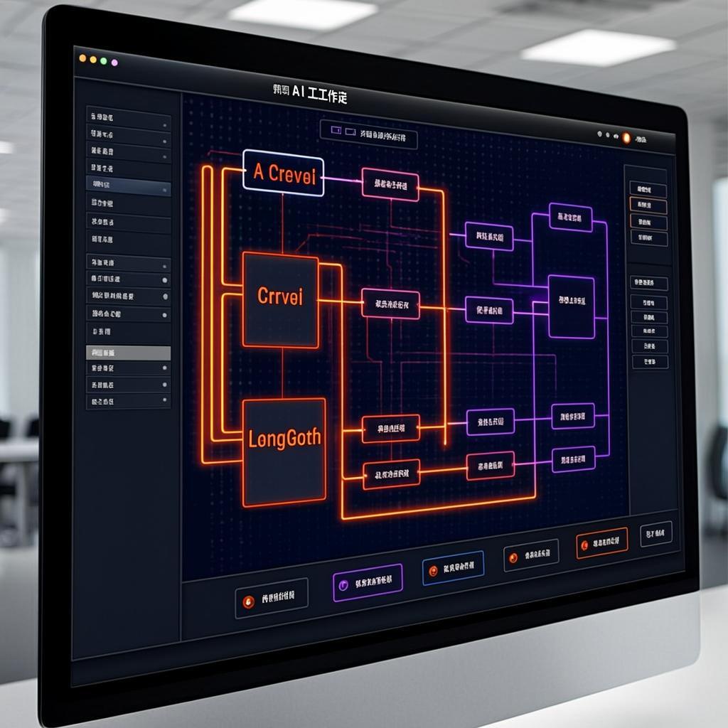Click the top button in the right-side panel
The height and width of the screenshot is (728, 728).
coord(648,191)
